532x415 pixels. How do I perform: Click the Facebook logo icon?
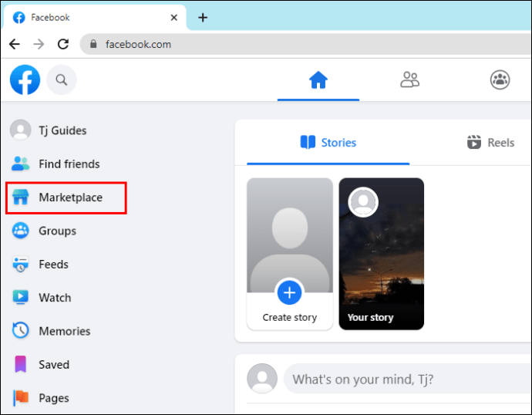25,79
